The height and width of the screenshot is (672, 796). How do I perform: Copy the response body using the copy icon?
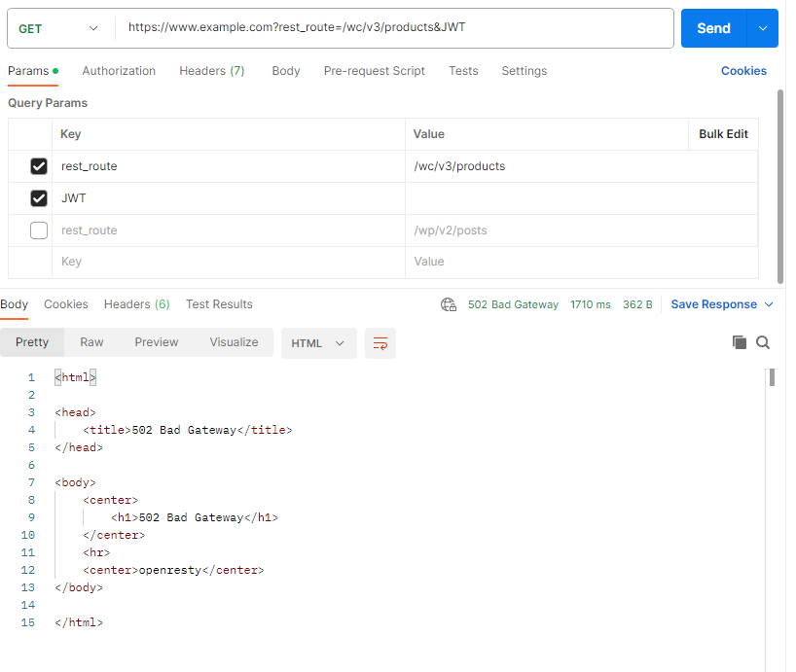pos(741,342)
